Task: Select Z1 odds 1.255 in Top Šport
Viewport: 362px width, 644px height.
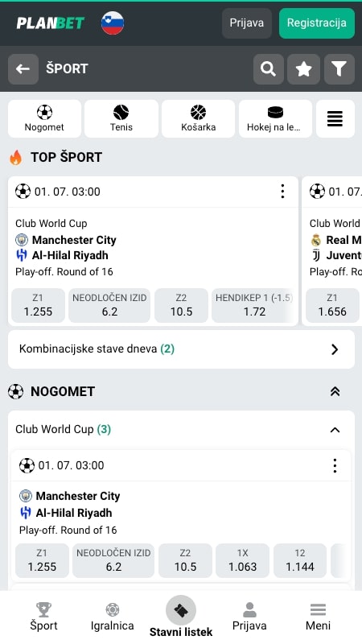Action: click(38, 305)
